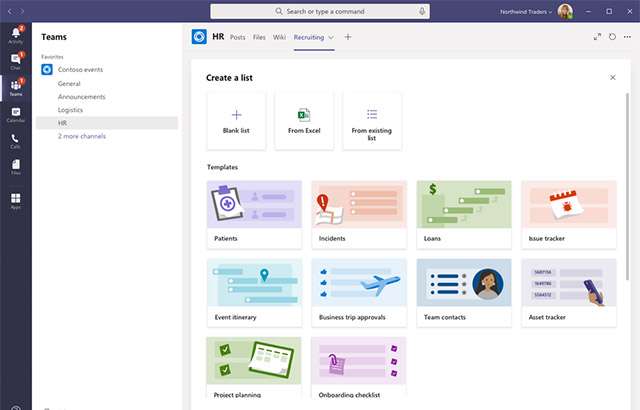Open the Calls icon in sidebar
The image size is (640, 410).
point(16,141)
